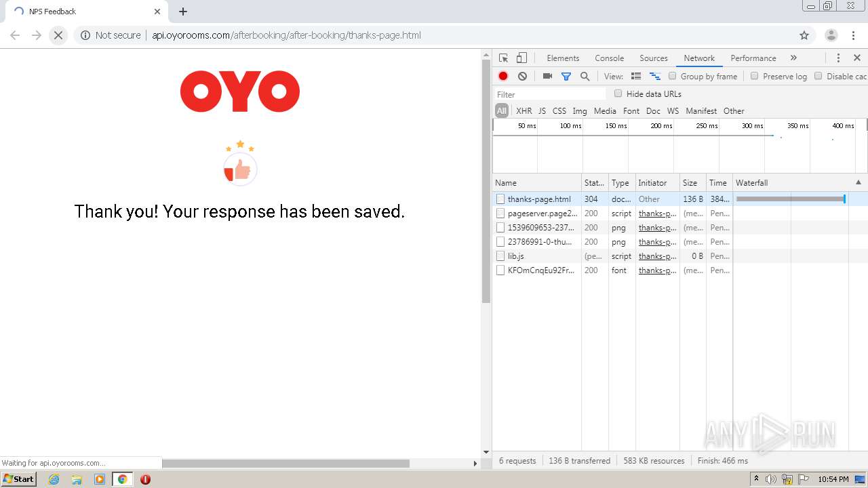The image size is (868, 488).
Task: Show more DevTools tabs with chevron
Action: coord(793,58)
